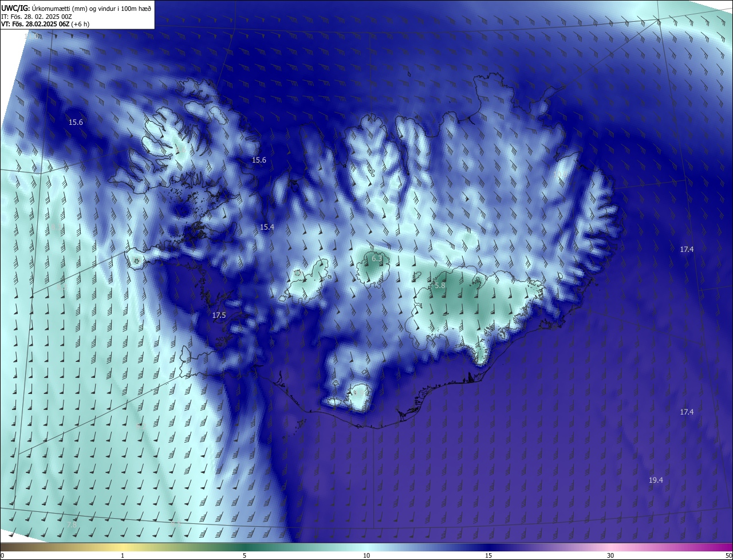Viewport: 733px width, 560px height.
Task: Click the '50' tick on the colour scale
Action: 728,556
